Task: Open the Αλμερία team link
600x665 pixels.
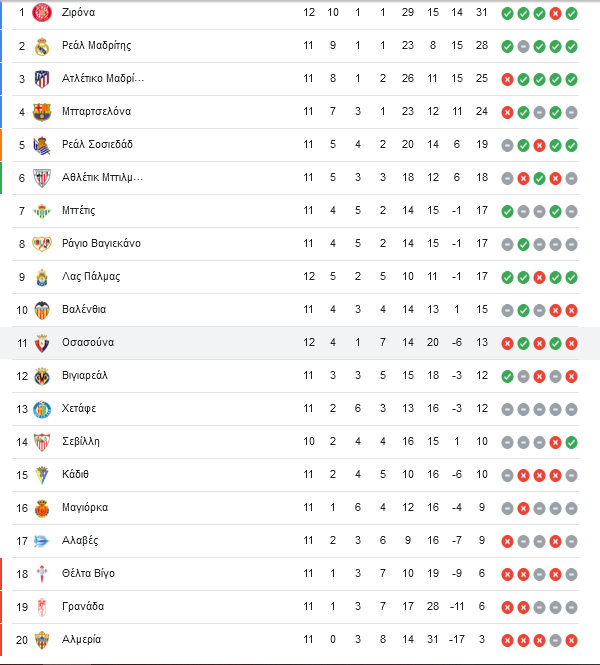Action: 81,640
